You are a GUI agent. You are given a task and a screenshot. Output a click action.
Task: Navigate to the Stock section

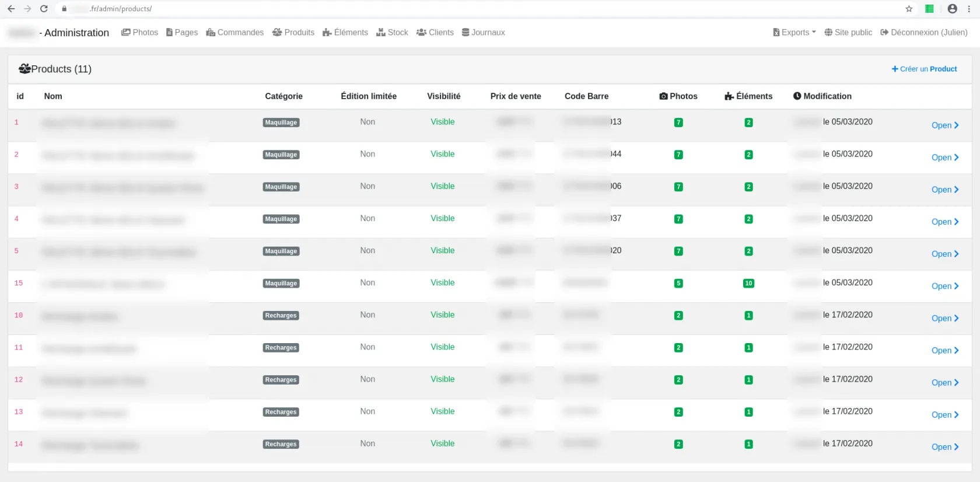point(392,33)
